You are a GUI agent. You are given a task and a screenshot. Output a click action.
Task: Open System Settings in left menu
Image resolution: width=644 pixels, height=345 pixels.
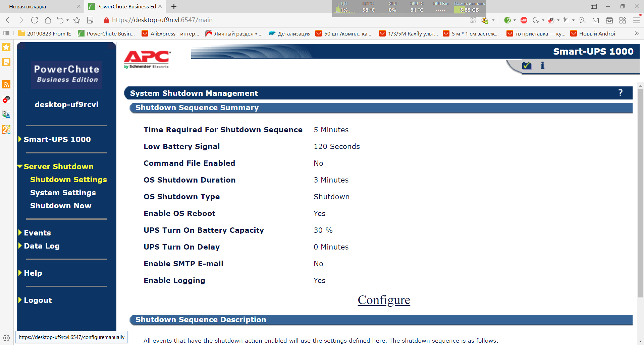click(x=63, y=193)
